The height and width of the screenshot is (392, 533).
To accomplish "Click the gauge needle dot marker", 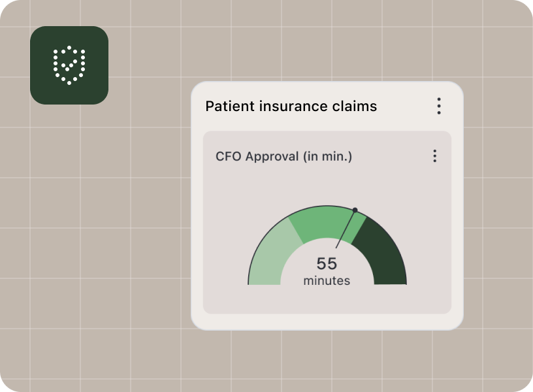I will (x=356, y=210).
